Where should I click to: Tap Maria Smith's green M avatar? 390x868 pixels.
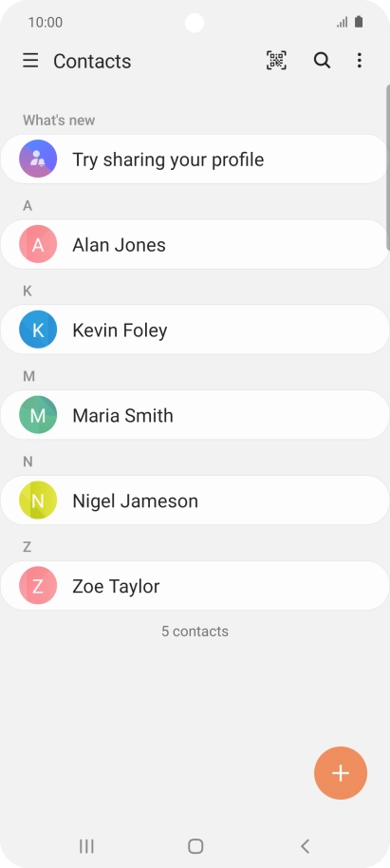(38, 415)
